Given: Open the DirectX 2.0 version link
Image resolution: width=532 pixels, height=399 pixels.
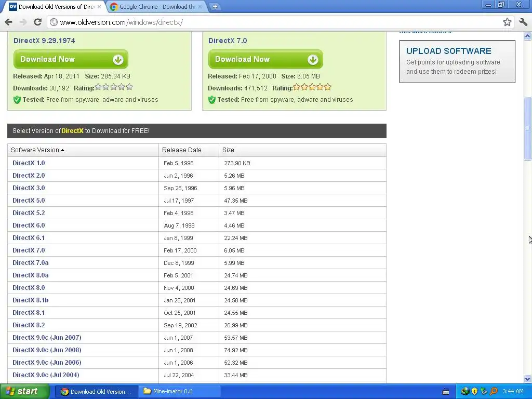Looking at the screenshot, I should coord(29,176).
